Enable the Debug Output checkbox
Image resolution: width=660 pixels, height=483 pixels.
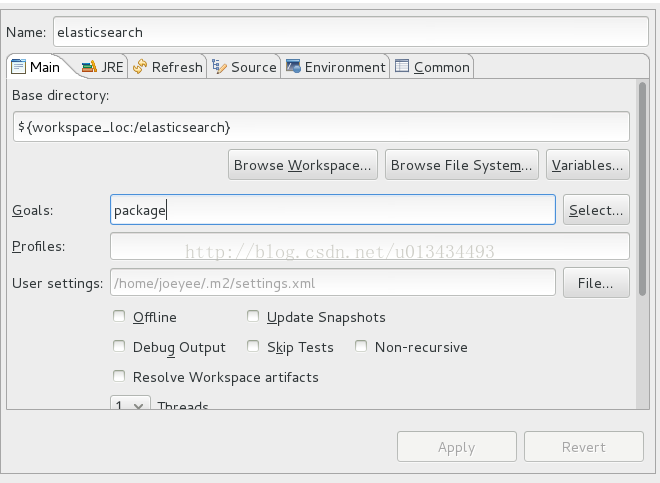(x=119, y=346)
